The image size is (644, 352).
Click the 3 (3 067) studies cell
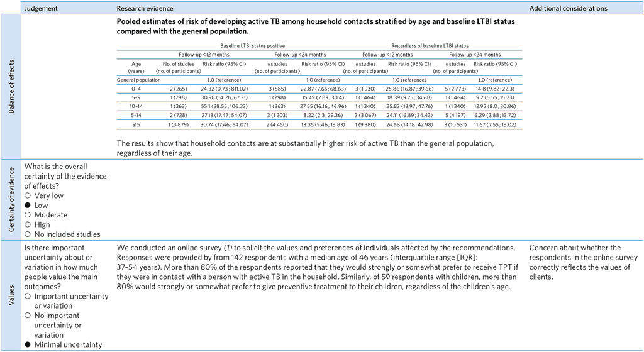tap(365, 115)
